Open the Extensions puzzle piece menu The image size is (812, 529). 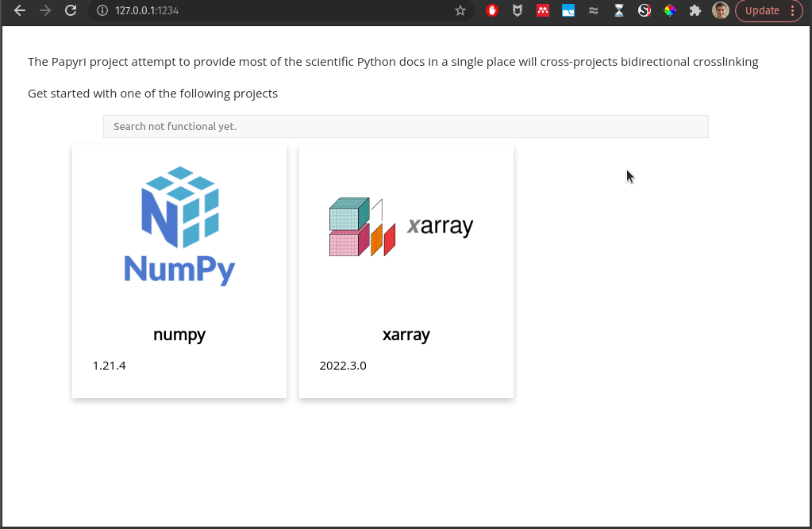click(695, 10)
